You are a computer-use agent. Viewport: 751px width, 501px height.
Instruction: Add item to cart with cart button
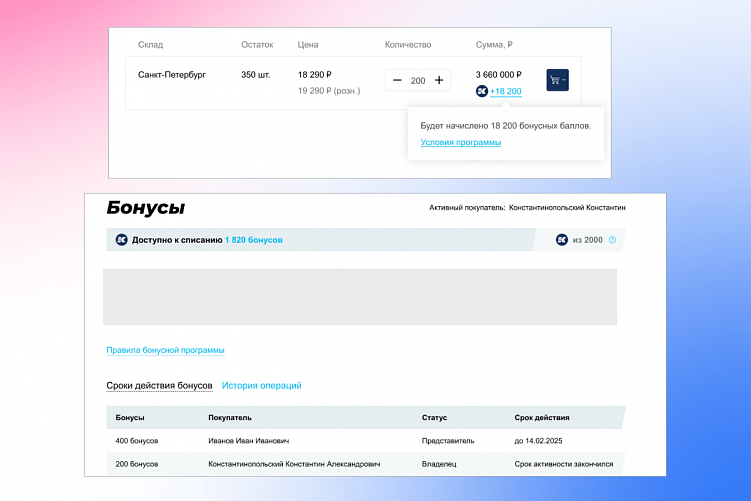point(558,80)
